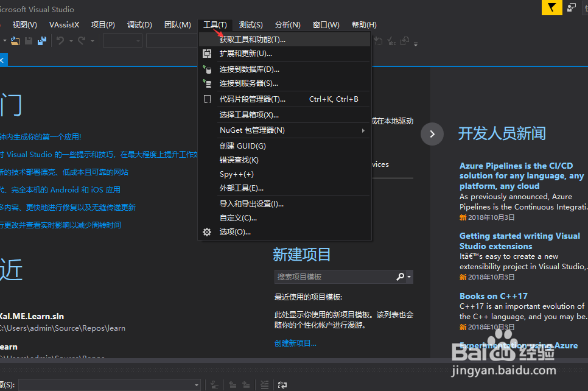Click the go to previous message icon in output toolbar
The image size is (588, 391).
tap(233, 385)
